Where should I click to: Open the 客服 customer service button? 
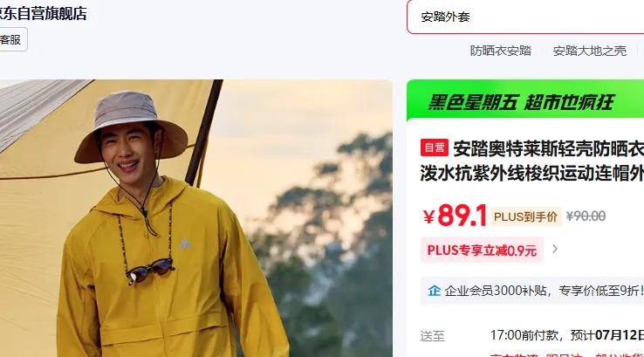pyautogui.click(x=10, y=40)
